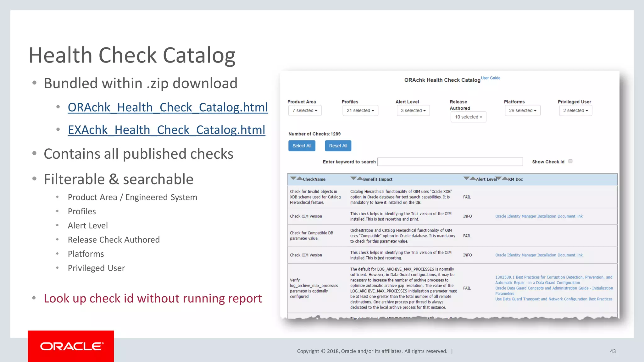The width and height of the screenshot is (644, 362).
Task: Click the ORAchk Health Check Catalog heading
Action: [442, 80]
